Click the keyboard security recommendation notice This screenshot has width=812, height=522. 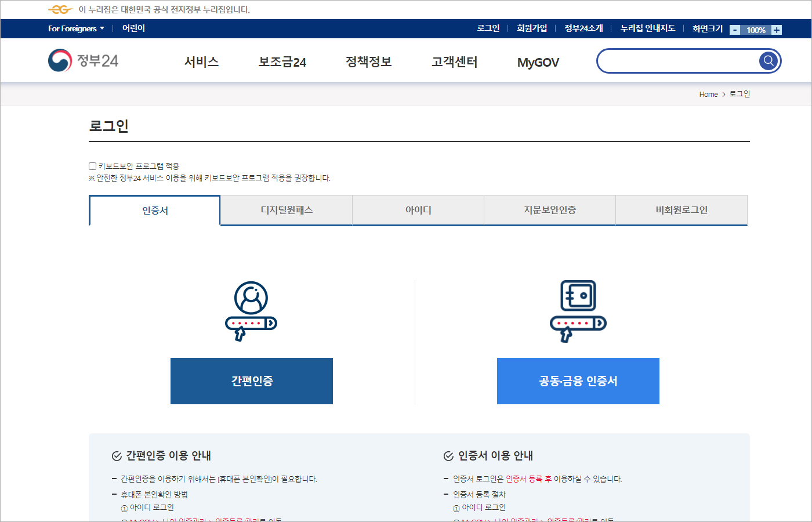point(209,178)
